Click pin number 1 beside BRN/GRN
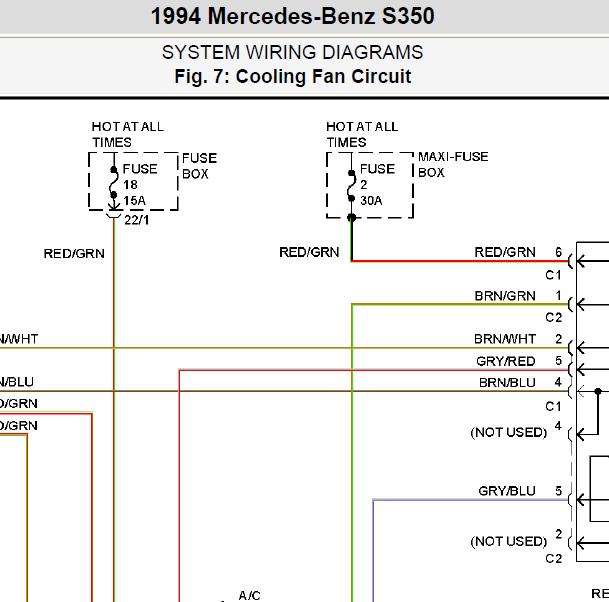 click(x=559, y=296)
